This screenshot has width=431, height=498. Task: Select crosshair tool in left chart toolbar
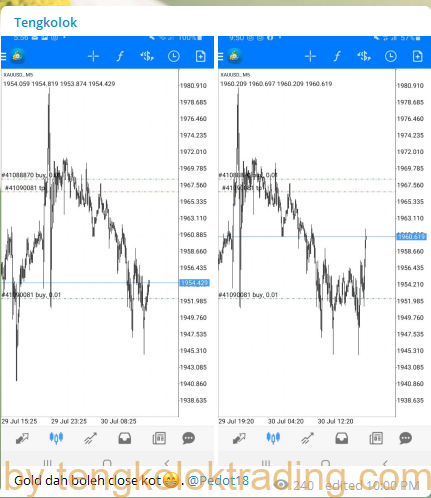[93, 56]
